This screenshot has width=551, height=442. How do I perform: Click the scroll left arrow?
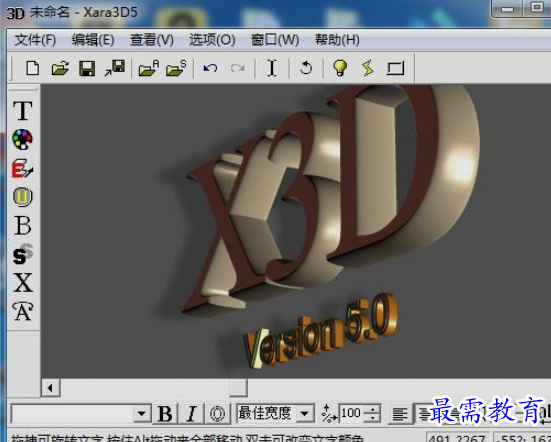[x=51, y=388]
